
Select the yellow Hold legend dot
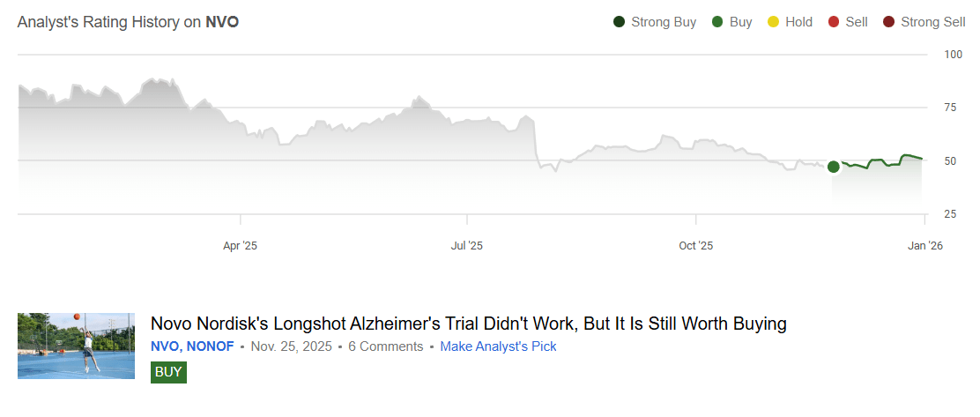pos(774,22)
